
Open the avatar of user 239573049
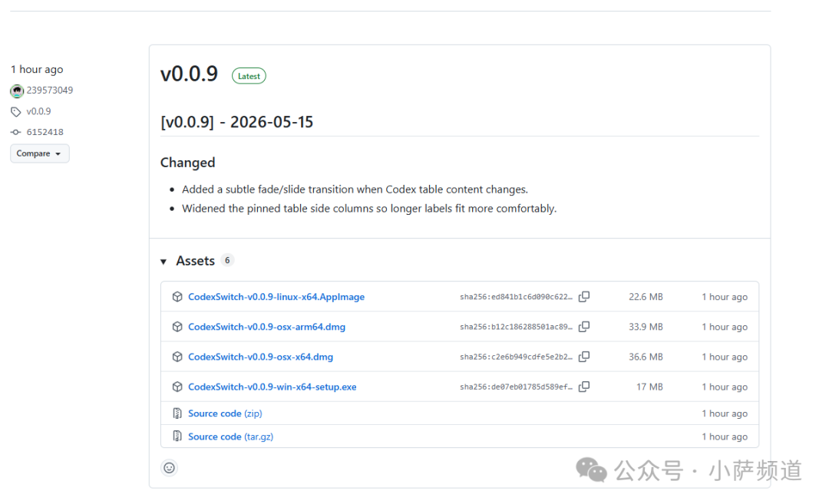[17, 91]
